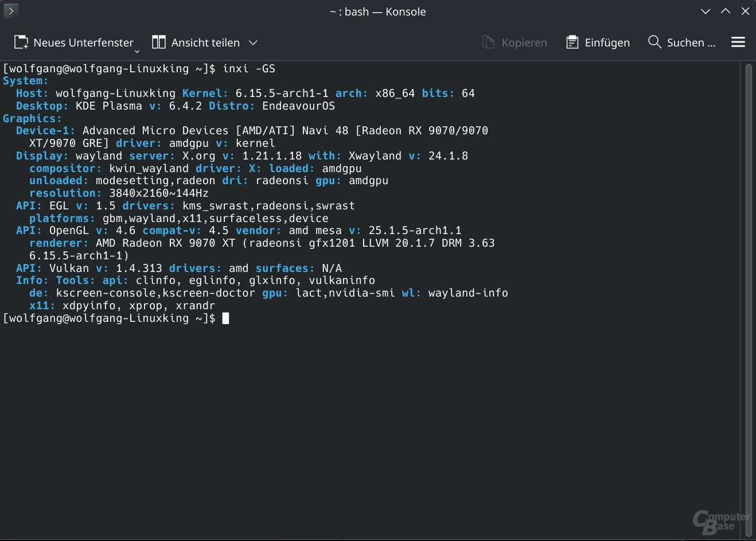
Task: Click the mesa version '25.1.5-arch1.1'
Action: tap(415, 231)
